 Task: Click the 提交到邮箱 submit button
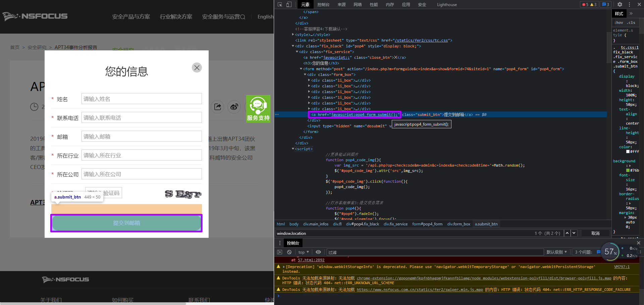[x=126, y=223]
